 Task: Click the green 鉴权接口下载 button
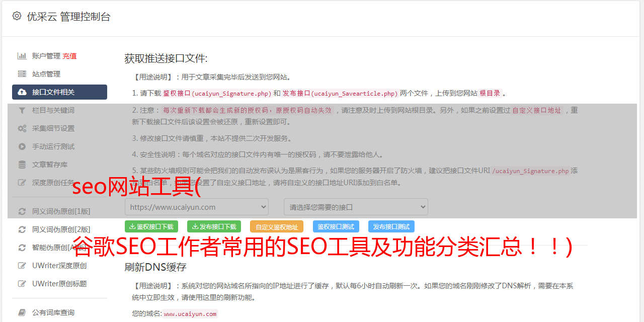(151, 226)
